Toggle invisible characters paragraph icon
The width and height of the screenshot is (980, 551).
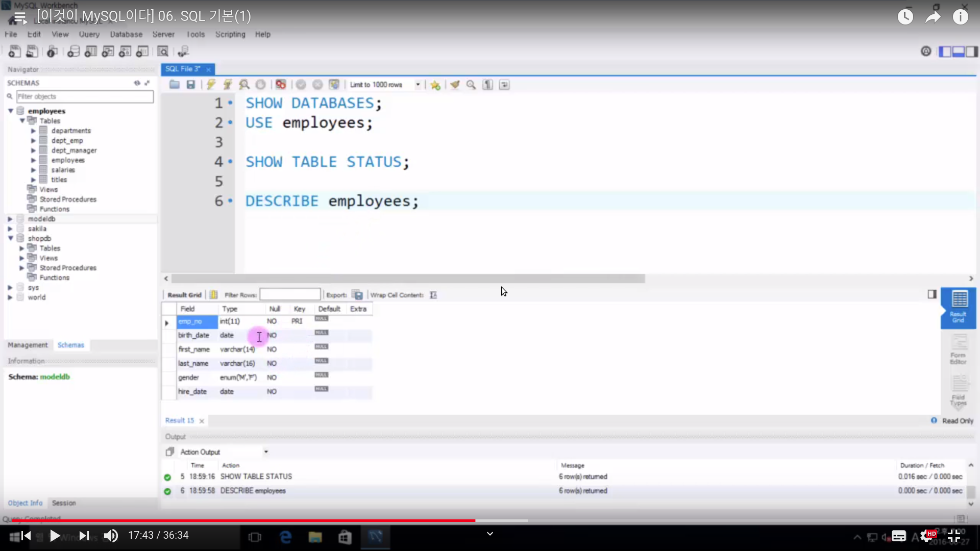click(488, 85)
